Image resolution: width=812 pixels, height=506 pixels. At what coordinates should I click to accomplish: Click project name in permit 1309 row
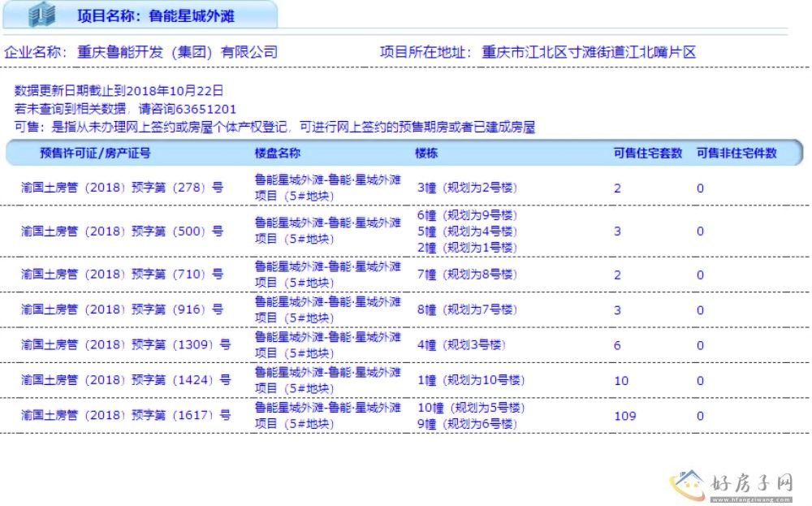coord(328,344)
